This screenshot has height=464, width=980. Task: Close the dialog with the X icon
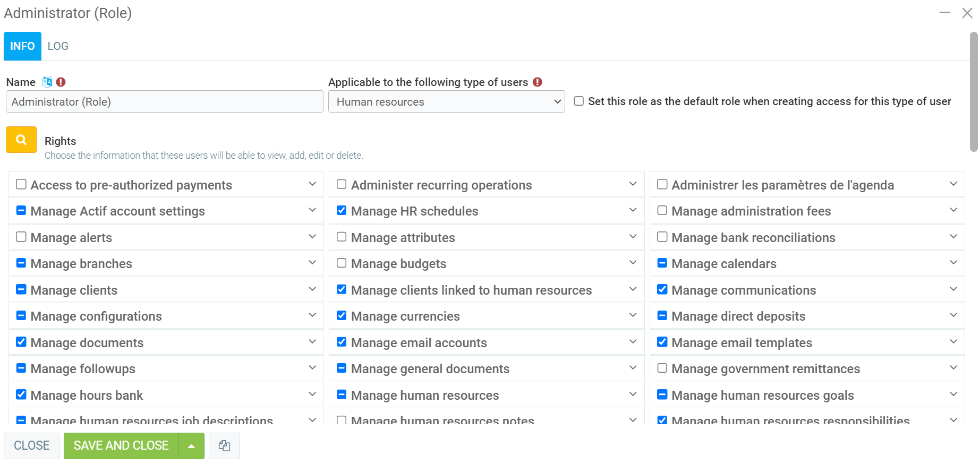coord(967,13)
